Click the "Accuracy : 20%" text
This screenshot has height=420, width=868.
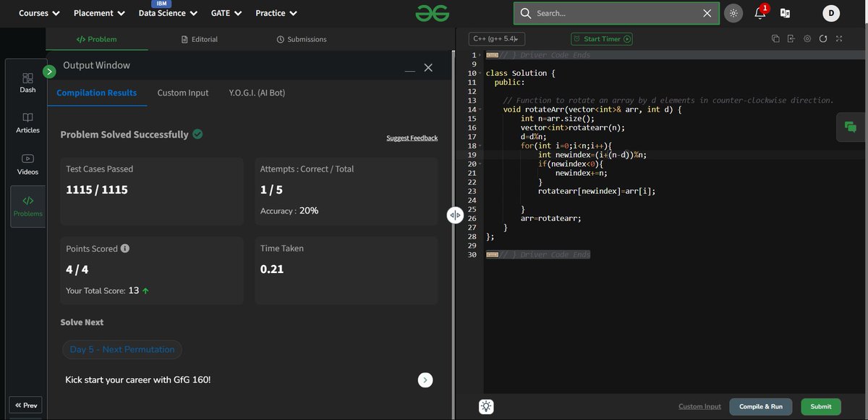pos(289,211)
